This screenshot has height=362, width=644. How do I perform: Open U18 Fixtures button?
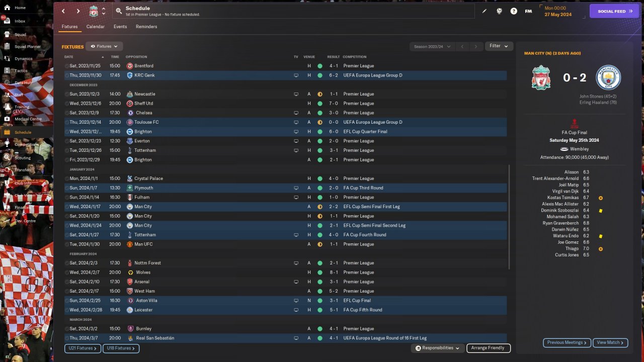click(x=121, y=348)
